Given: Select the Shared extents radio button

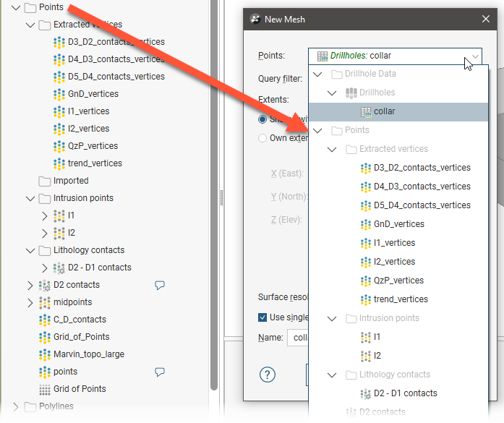Looking at the screenshot, I should point(263,119).
